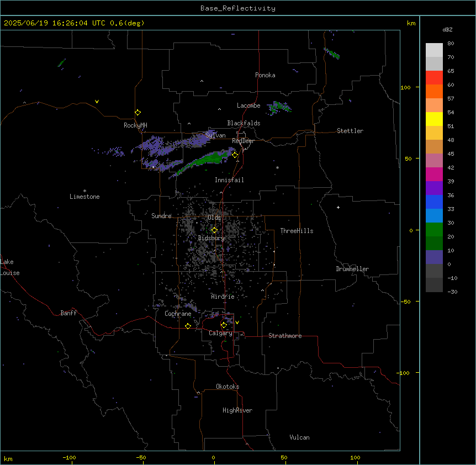Screen dimensions: 476x465
Task: Select the red 60-65 dBZ legend swatch
Action: point(434,78)
